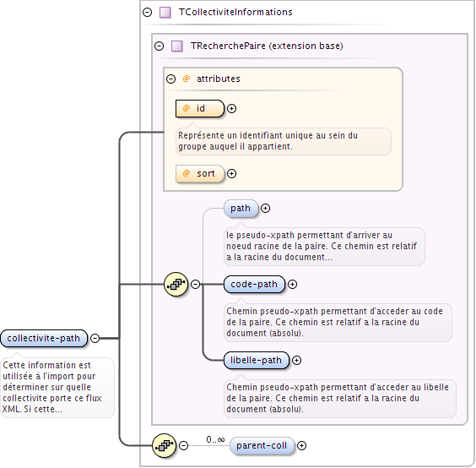Collapse the collectivite-path element
476x468 pixels.
[x=95, y=338]
